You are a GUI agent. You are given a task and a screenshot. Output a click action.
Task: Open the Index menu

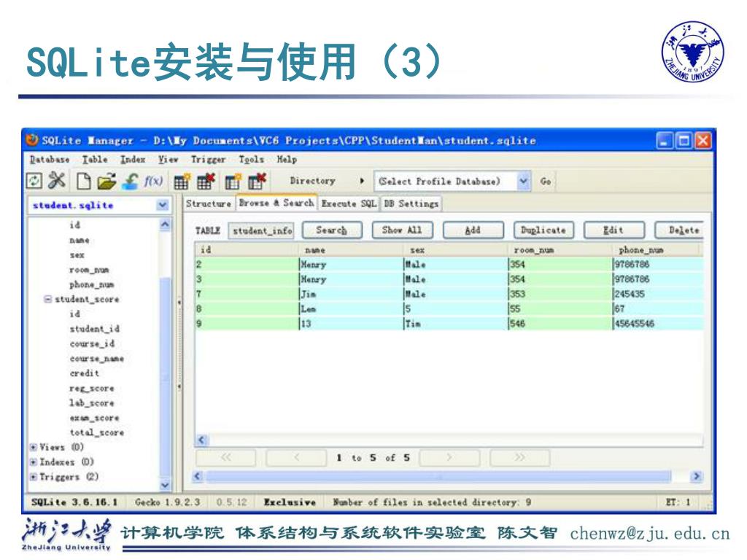(133, 160)
